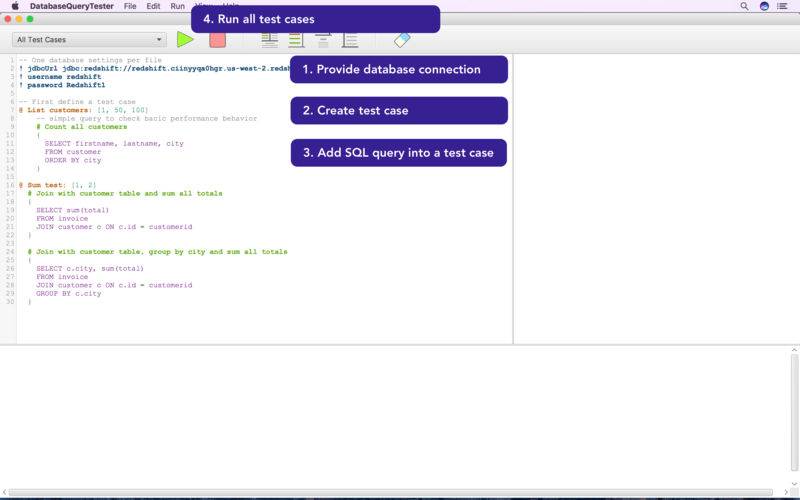The image size is (800, 500).
Task: Select the fourth layout icon before the eraser
Action: pyautogui.click(x=350, y=40)
